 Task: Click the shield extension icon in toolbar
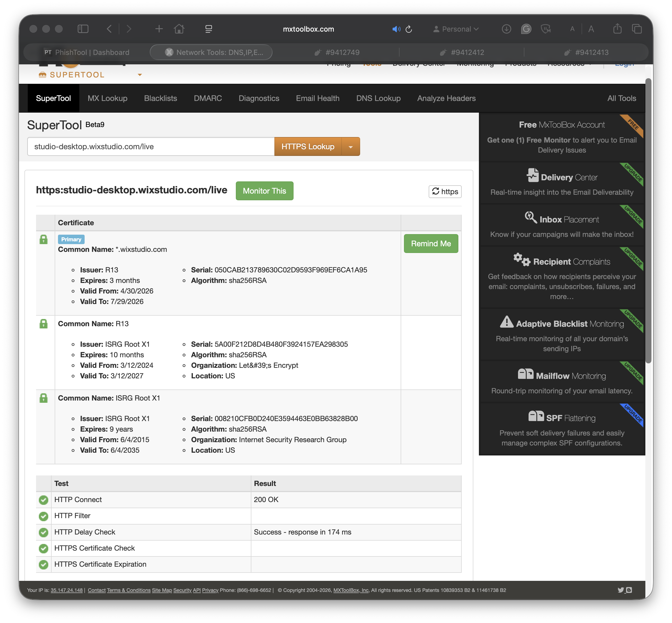[545, 29]
